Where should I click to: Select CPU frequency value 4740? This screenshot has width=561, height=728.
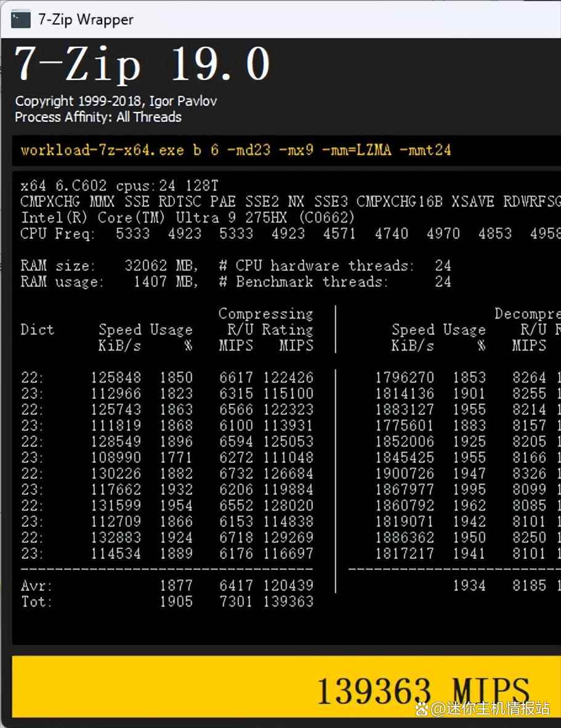(x=392, y=233)
